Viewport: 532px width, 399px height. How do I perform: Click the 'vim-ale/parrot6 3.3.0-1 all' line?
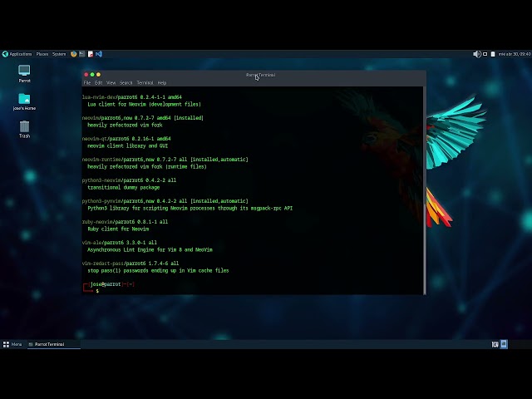coord(120,243)
